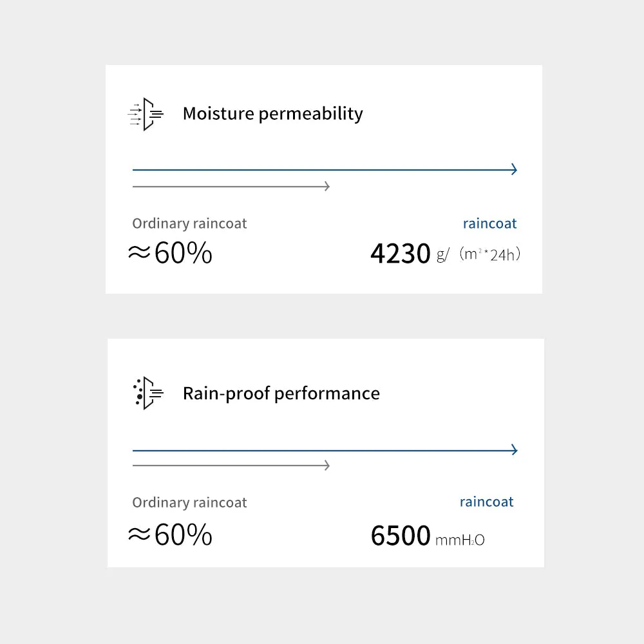Click the rain-proof droplets icon
This screenshot has height=644, width=644.
[x=148, y=393]
